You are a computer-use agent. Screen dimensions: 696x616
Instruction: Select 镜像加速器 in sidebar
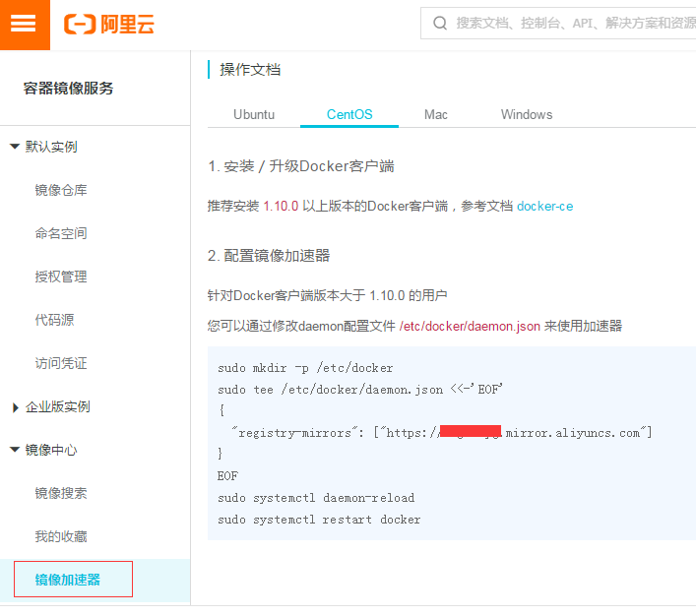[x=68, y=580]
